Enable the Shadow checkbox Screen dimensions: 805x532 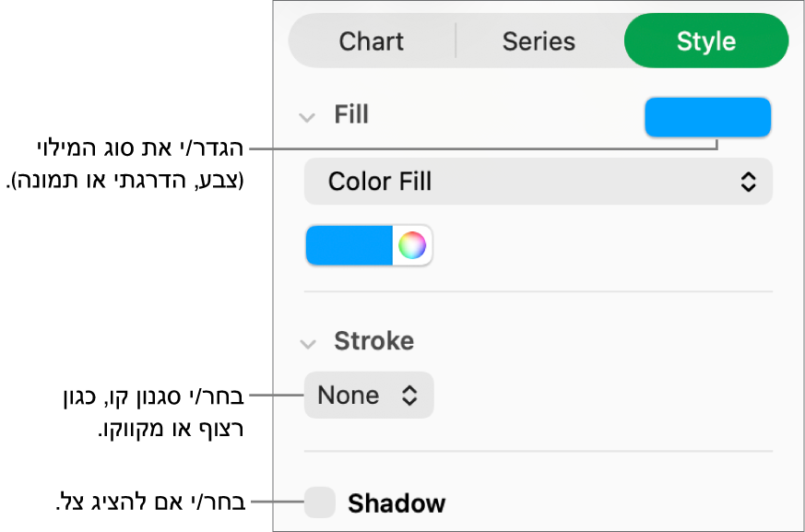click(x=320, y=503)
